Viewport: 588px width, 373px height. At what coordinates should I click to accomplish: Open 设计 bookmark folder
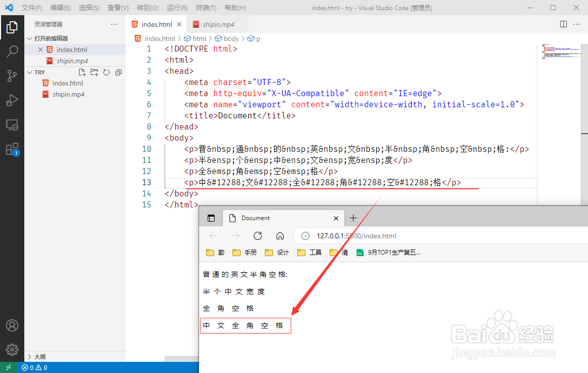[x=277, y=253]
